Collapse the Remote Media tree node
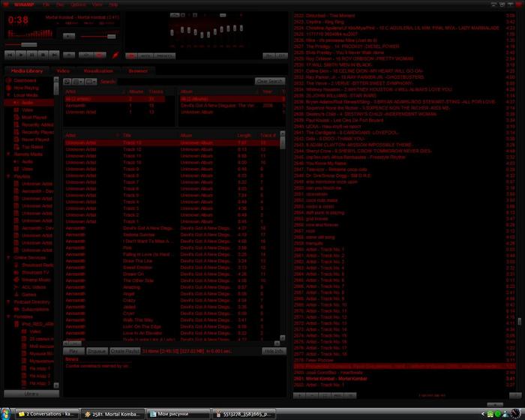Image resolution: width=525 pixels, height=420 pixels. (9, 154)
